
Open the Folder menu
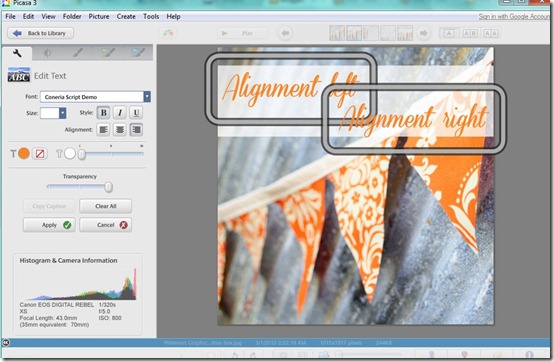[72, 17]
